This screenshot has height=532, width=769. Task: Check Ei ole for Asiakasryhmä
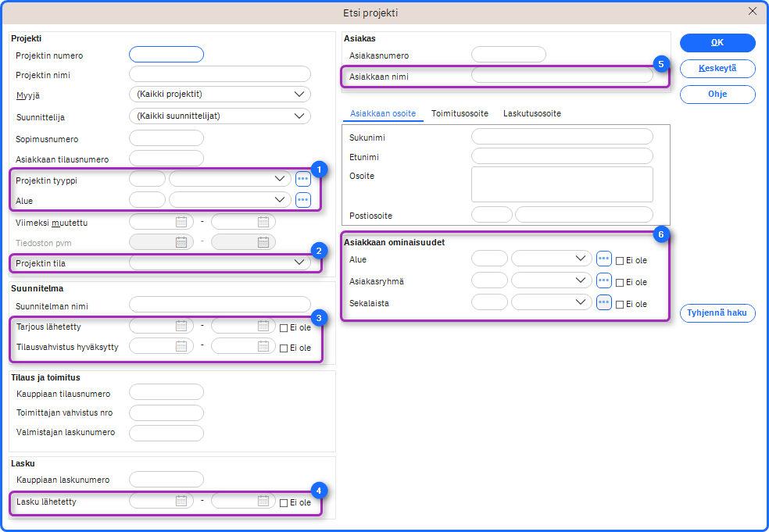click(620, 283)
